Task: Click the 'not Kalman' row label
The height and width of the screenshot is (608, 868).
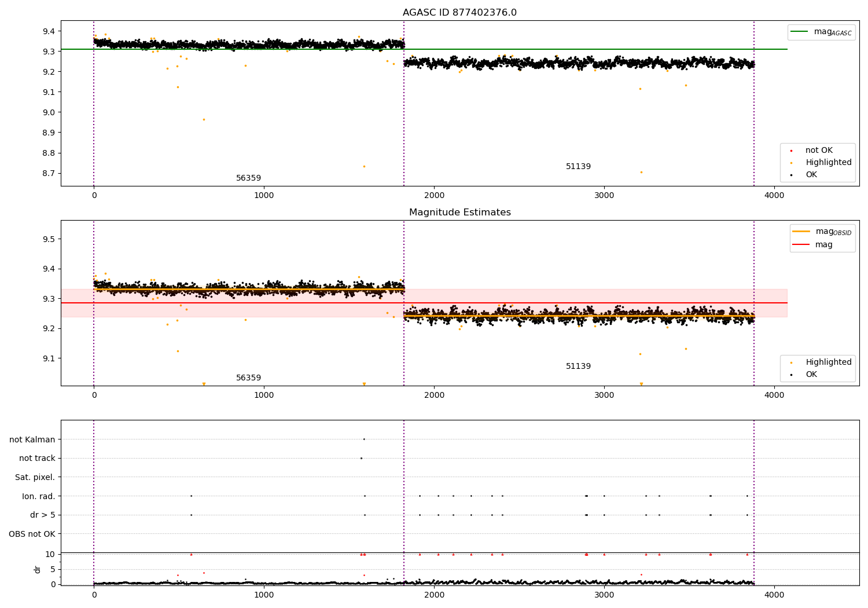Action: pyautogui.click(x=32, y=439)
